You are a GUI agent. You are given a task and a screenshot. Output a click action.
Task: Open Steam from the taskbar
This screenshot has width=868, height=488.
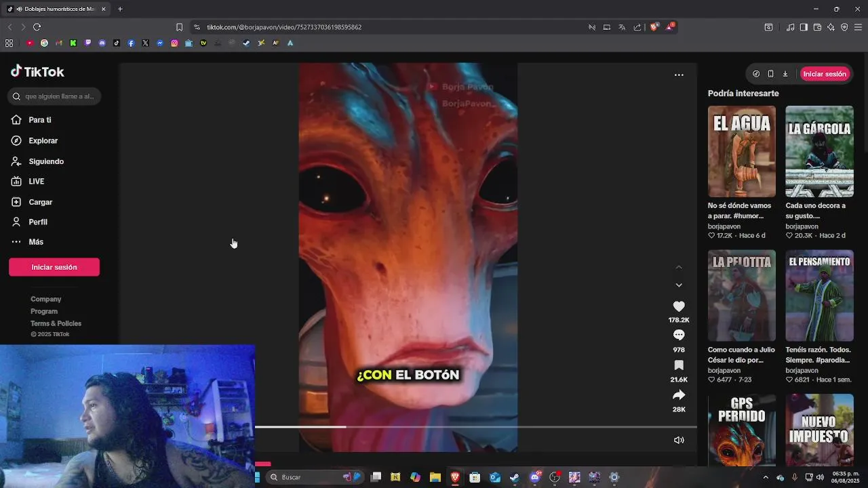(515, 477)
